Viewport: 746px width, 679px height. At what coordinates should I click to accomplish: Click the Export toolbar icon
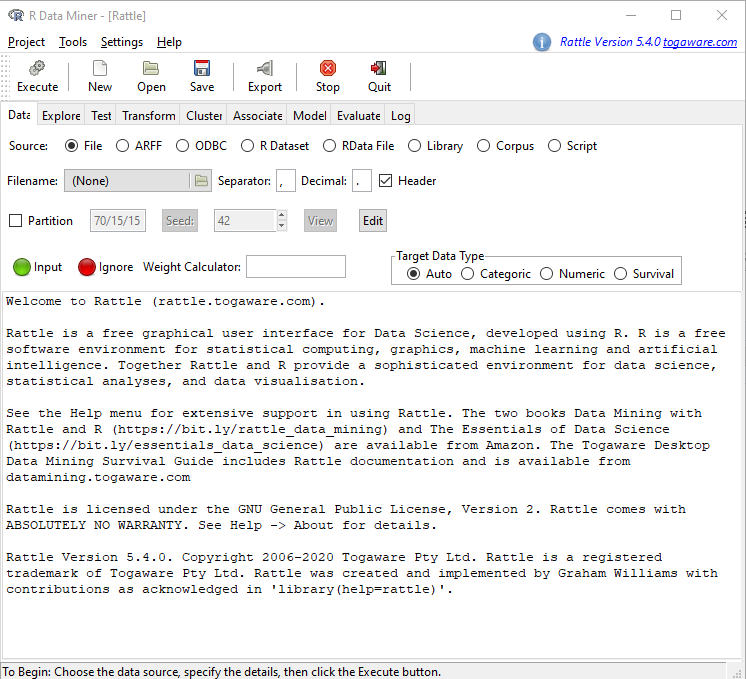[265, 69]
